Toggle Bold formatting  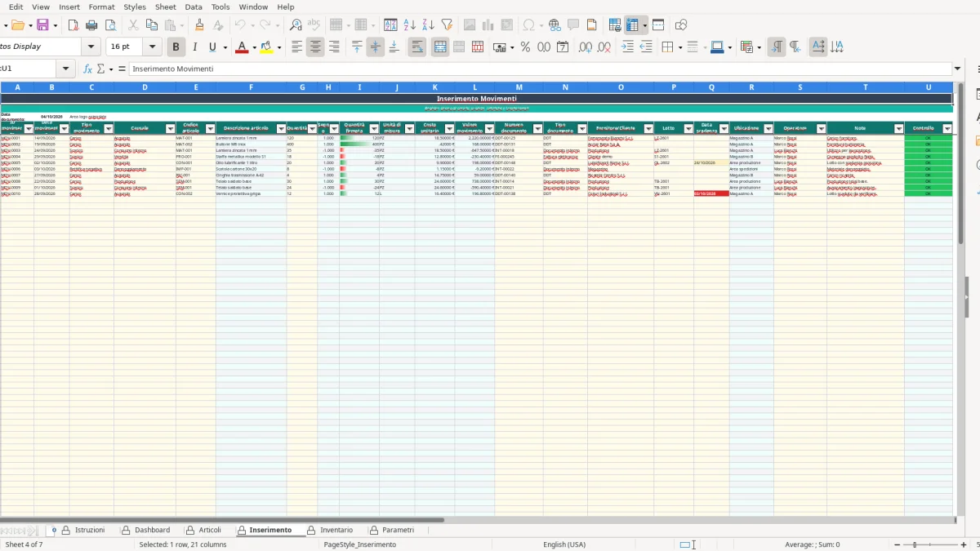(175, 47)
